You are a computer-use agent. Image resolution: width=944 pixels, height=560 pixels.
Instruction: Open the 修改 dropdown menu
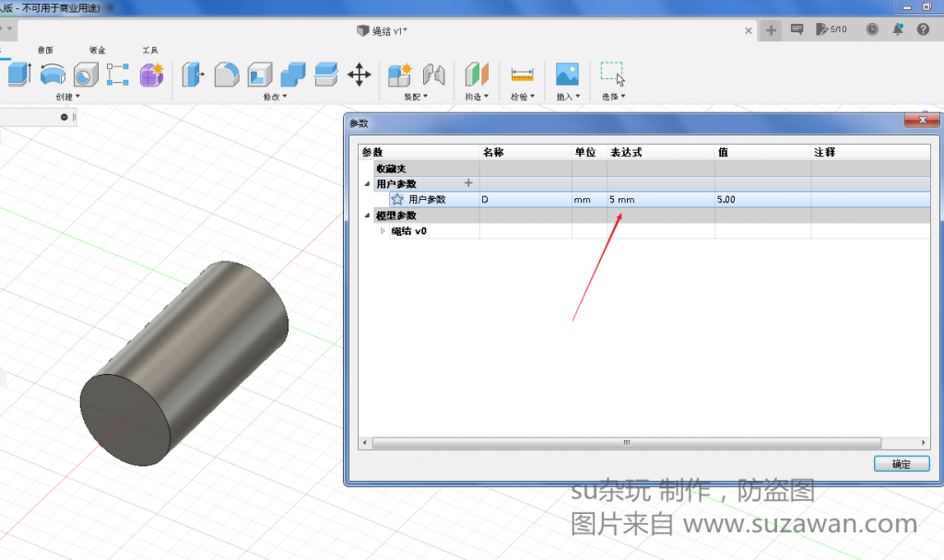275,97
